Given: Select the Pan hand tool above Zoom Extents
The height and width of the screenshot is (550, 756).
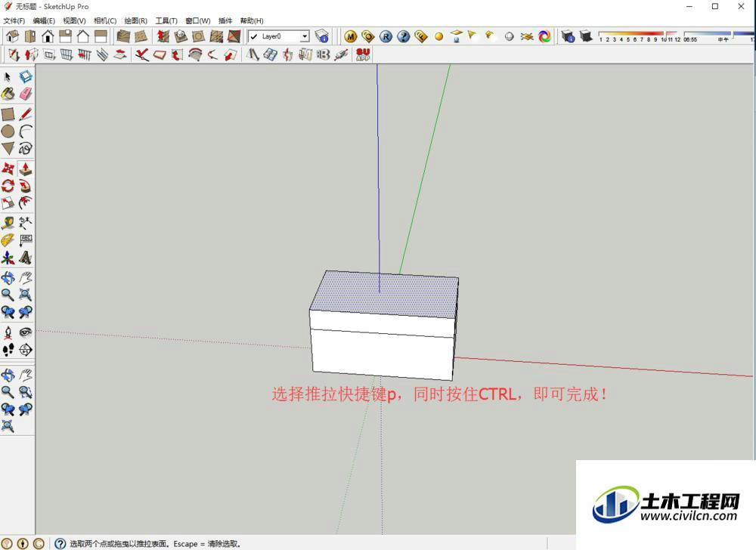Looking at the screenshot, I should pyautogui.click(x=26, y=278).
